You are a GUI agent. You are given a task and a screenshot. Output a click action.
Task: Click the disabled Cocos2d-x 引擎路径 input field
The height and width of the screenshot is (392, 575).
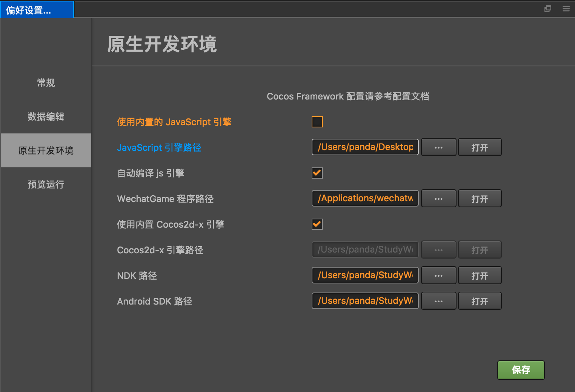[x=365, y=250]
